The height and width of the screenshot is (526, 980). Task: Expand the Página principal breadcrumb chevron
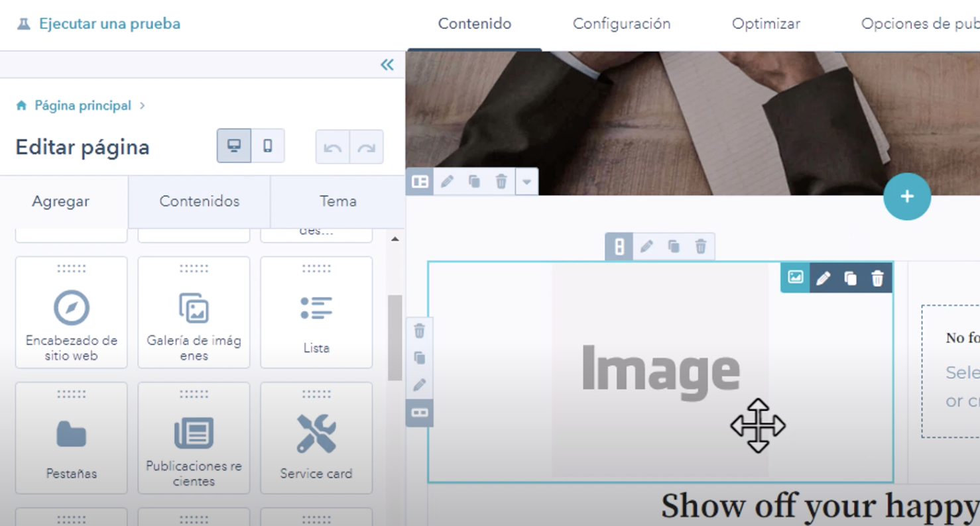[143, 106]
